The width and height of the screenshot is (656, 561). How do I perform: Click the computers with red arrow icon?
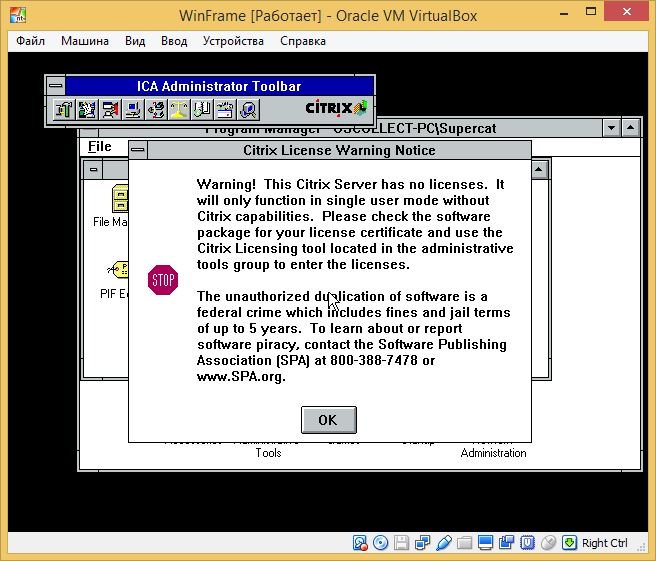110,110
